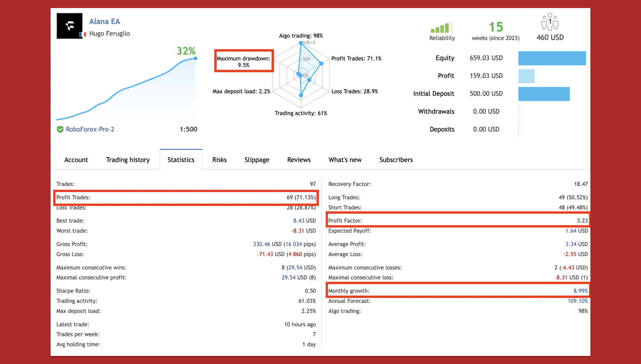Click Maximum drawdown: 9.5% label
Image resolution: width=641 pixels, height=364 pixels.
click(244, 62)
